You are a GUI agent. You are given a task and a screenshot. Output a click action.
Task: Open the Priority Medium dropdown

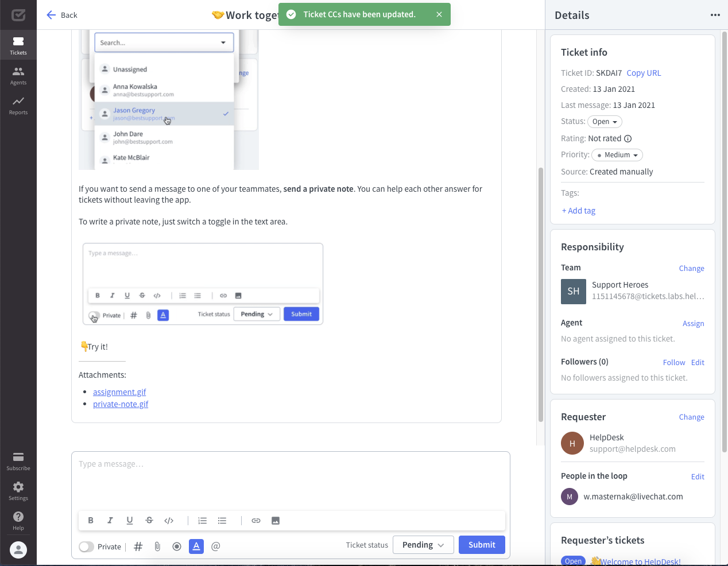point(617,154)
